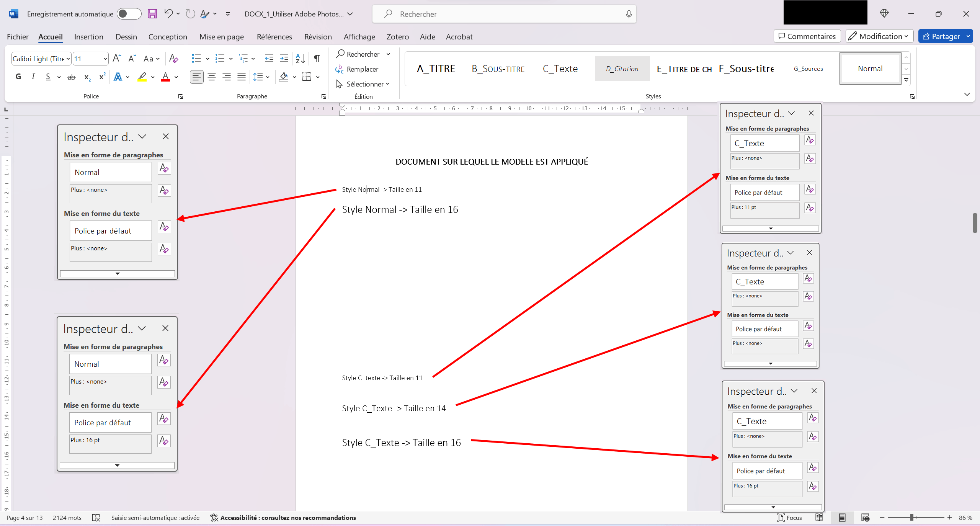This screenshot has width=980, height=526.
Task: Open the Police dialog launcher
Action: coord(181,96)
